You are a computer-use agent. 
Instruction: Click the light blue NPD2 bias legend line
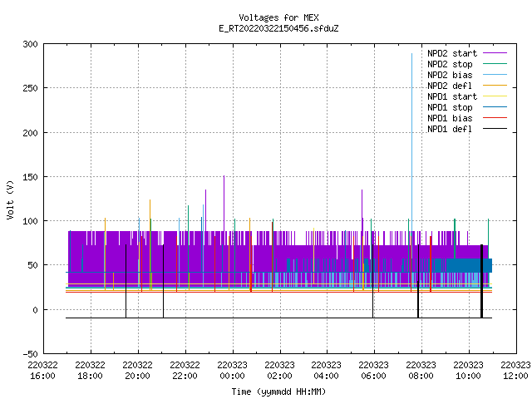(495, 75)
